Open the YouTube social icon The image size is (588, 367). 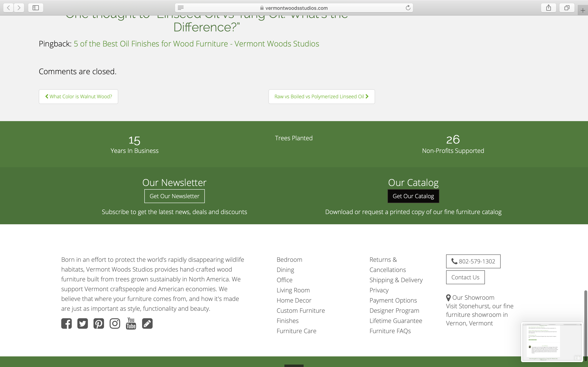(131, 324)
